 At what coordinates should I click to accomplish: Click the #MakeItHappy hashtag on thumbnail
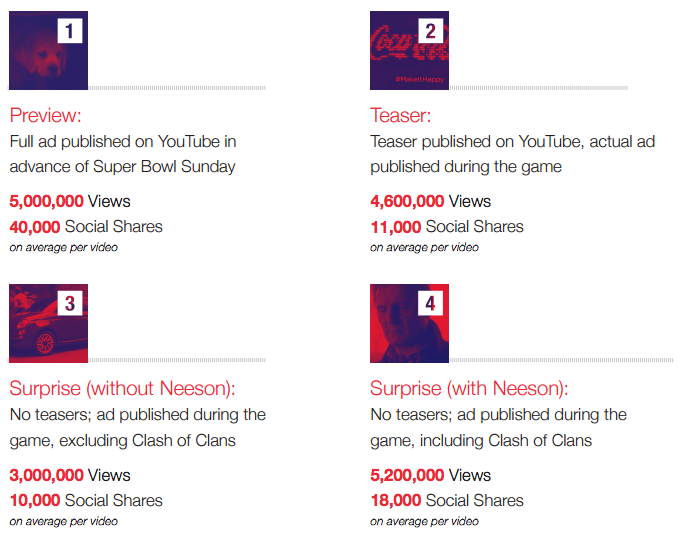pos(419,79)
